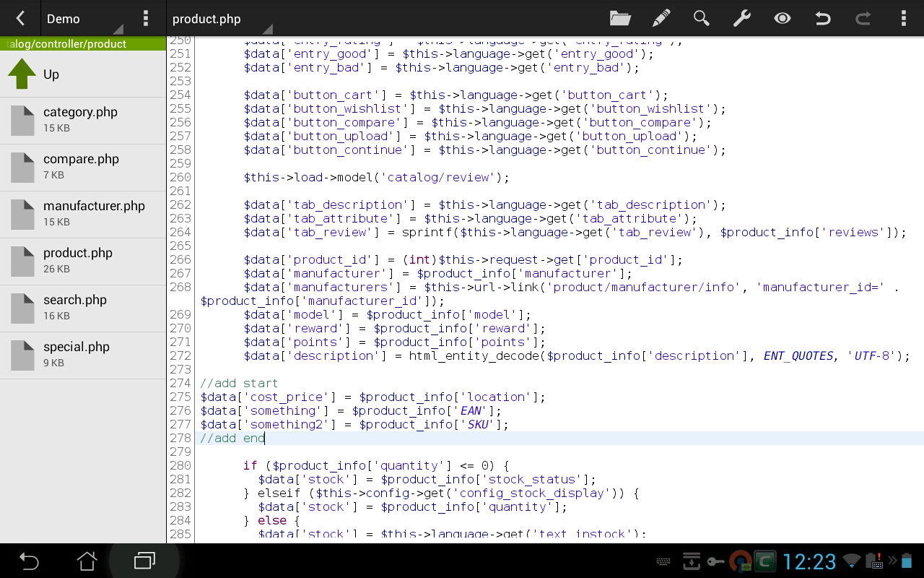Viewport: 924px width, 578px height.
Task: Tap the green C app notification icon
Action: click(x=764, y=561)
